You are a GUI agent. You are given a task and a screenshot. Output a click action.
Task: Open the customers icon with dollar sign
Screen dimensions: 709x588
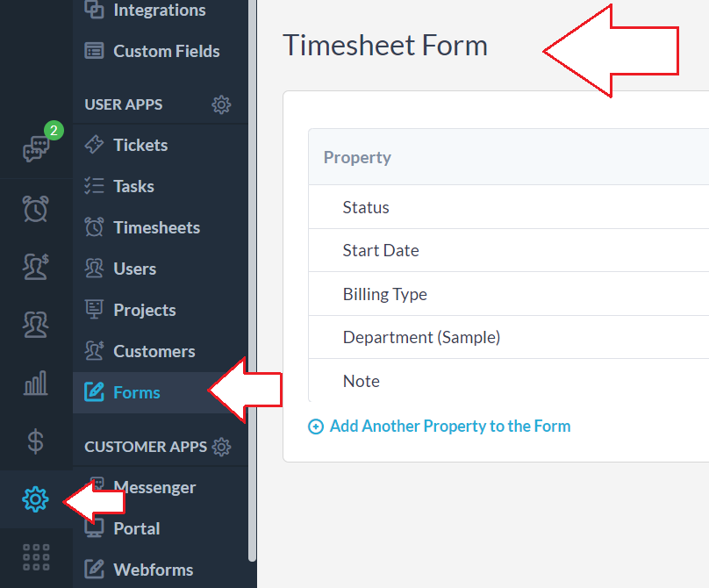pos(36,267)
